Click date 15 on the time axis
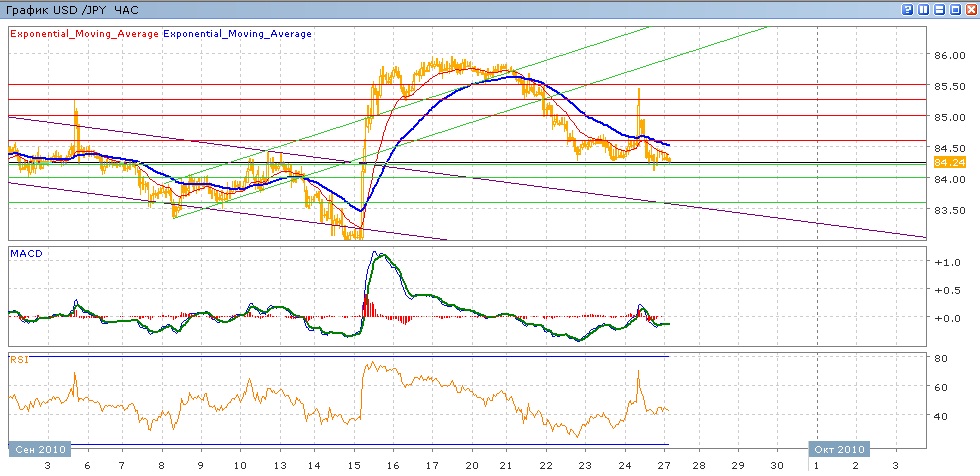Viewport: 980px width, 476px height. 354,466
